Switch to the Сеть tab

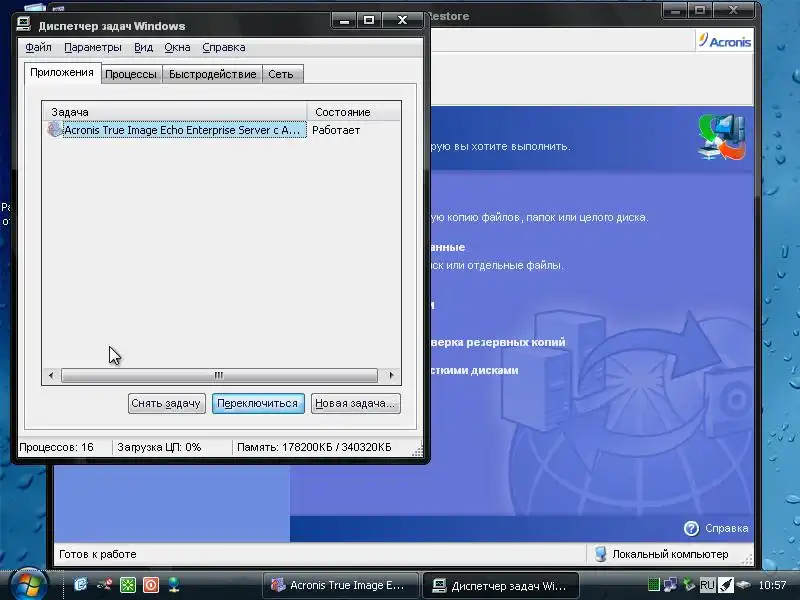pyautogui.click(x=281, y=74)
